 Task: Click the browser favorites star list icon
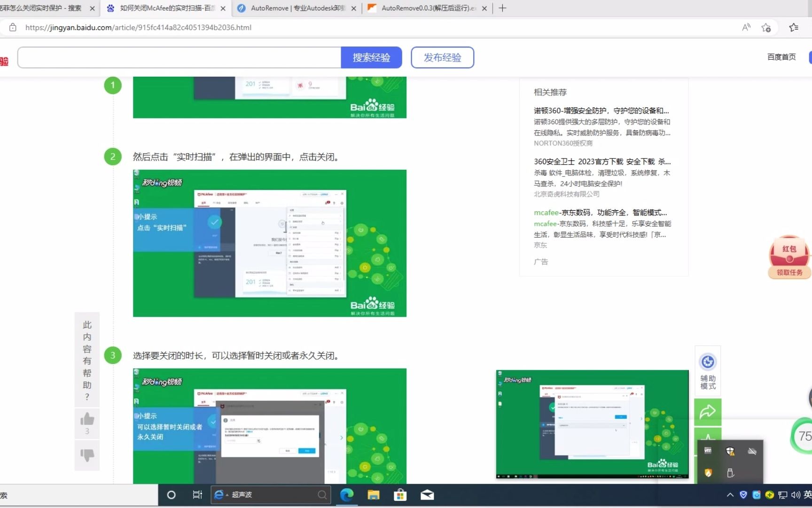click(x=794, y=27)
